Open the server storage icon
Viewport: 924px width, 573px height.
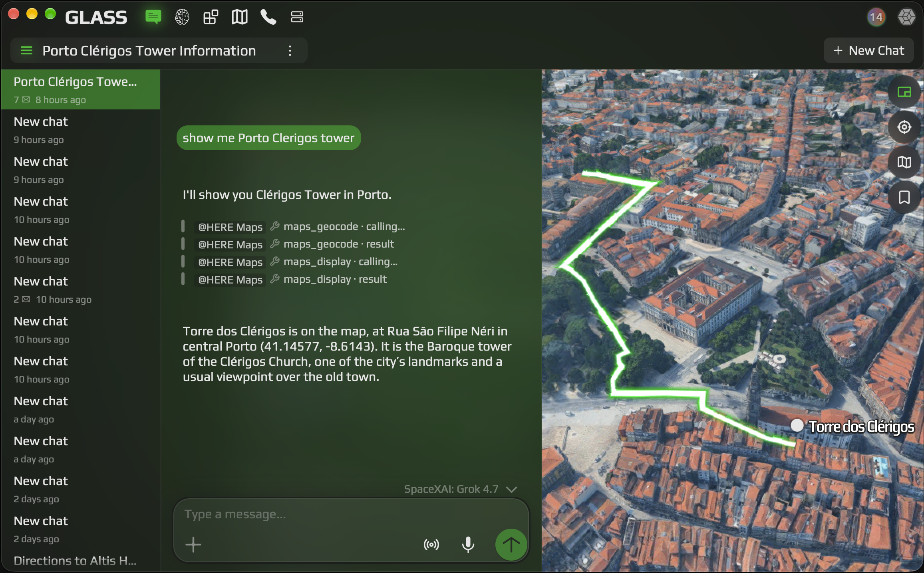click(297, 17)
